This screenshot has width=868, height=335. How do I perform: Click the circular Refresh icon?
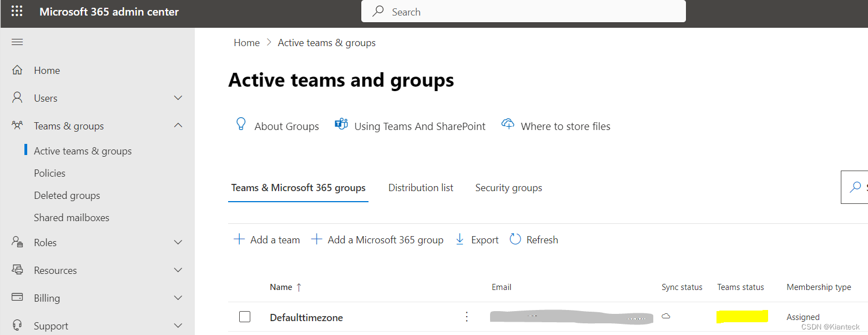[x=515, y=239]
